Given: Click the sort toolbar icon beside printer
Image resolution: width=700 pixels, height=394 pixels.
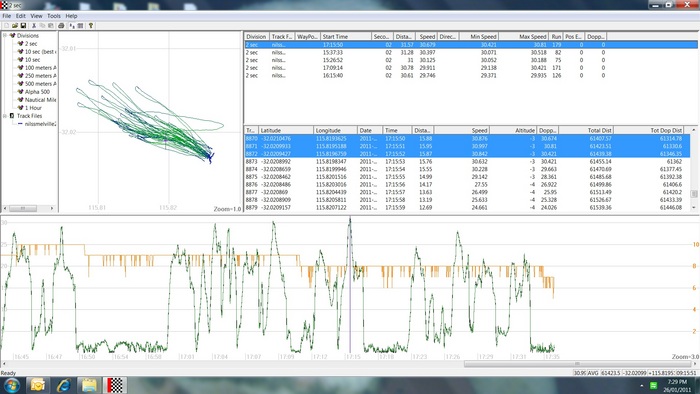Looking at the screenshot, I should pos(72,25).
